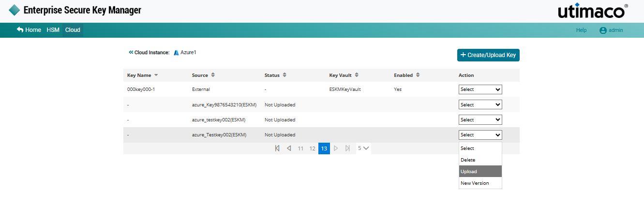
Task: Go to the last page of results
Action: click(347, 148)
